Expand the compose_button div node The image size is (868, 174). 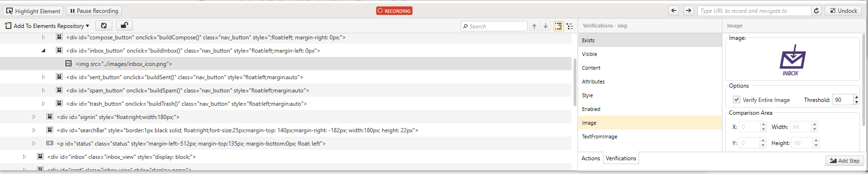click(x=43, y=37)
